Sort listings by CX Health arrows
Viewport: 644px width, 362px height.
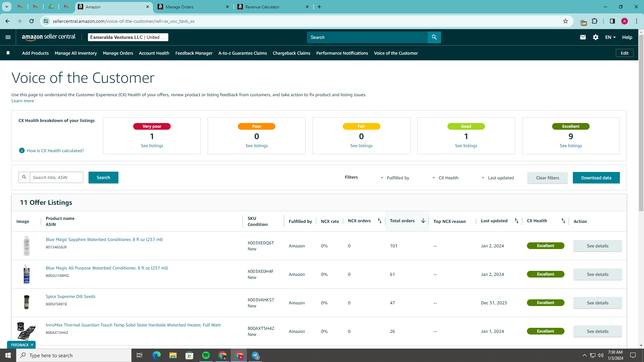[x=563, y=221]
